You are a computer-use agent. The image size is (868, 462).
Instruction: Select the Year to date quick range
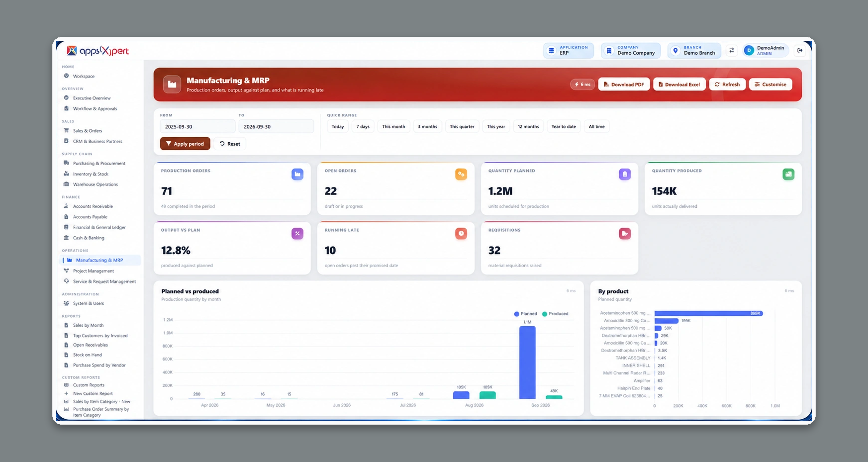[564, 127]
